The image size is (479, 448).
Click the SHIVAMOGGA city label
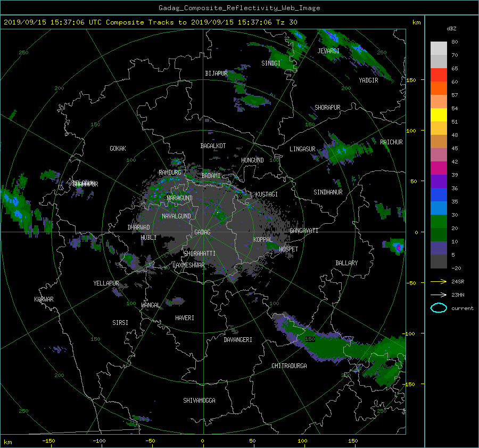click(x=199, y=401)
